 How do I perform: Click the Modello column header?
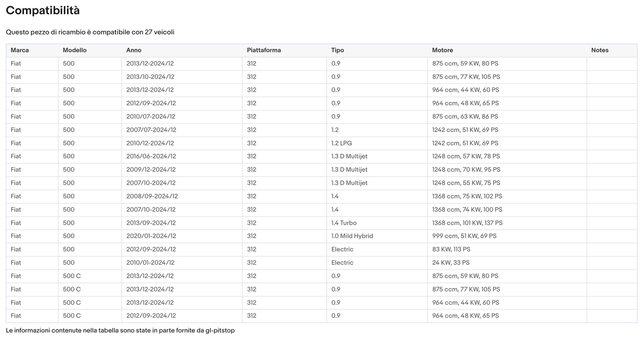click(74, 50)
